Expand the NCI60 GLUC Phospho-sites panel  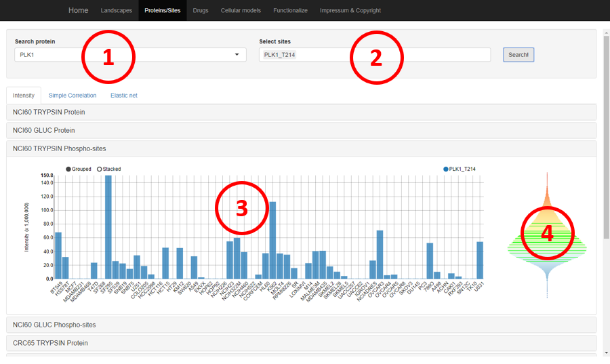54,325
